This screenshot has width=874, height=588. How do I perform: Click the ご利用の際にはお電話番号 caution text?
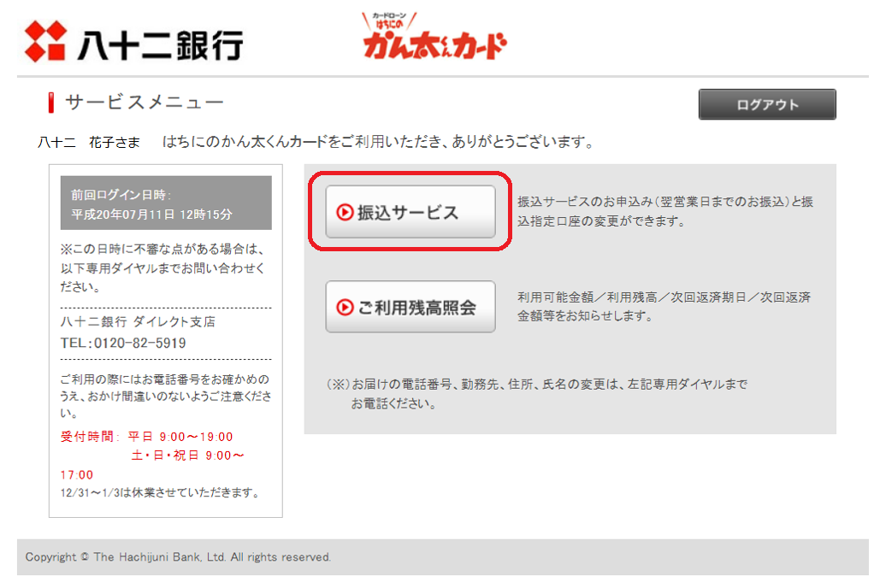click(x=166, y=396)
